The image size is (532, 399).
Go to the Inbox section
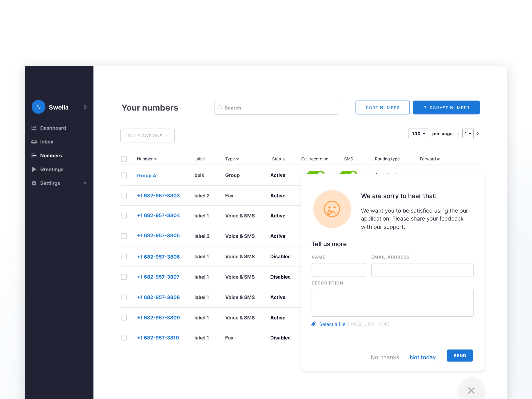(x=46, y=142)
